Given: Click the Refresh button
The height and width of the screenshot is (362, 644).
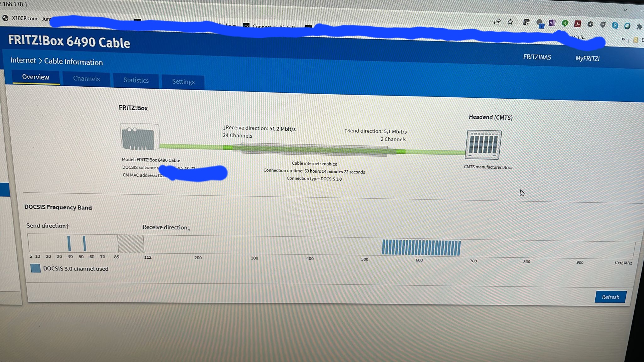Looking at the screenshot, I should click(610, 297).
